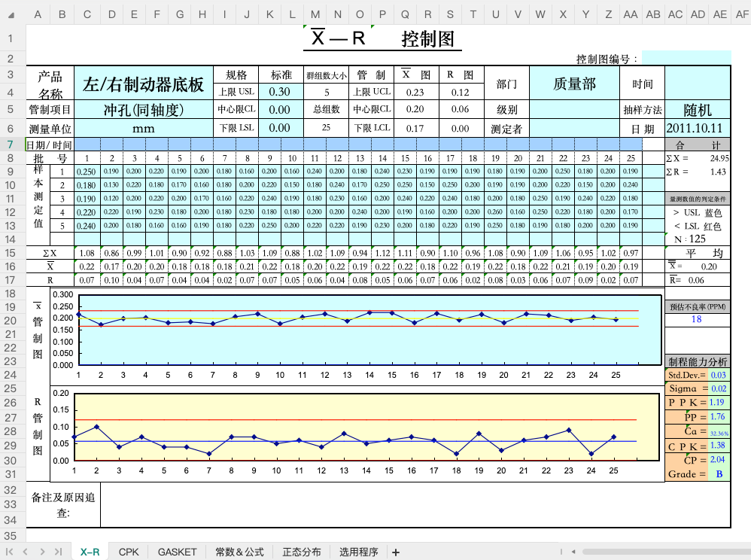This screenshot has width=751, height=560.
Task: Select the 随机 sampling method cell
Action: pyautogui.click(x=695, y=108)
